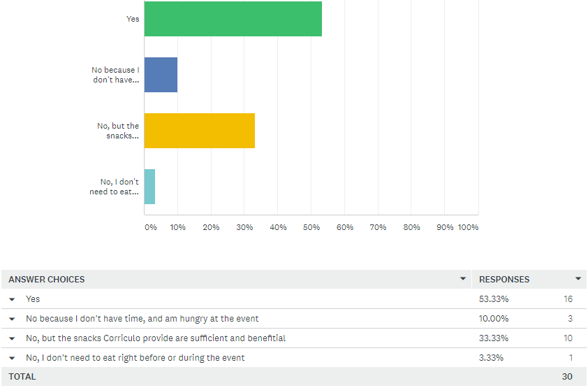Expand the "No because I don't have time" row arrow
588x388 pixels.
pos(13,319)
